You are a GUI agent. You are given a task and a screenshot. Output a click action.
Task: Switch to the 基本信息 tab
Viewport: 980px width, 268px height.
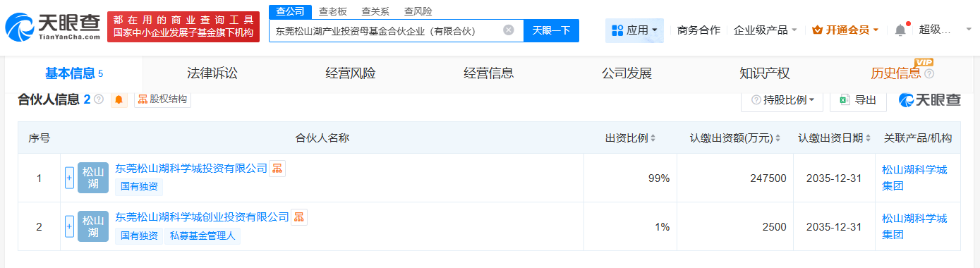[x=74, y=73]
